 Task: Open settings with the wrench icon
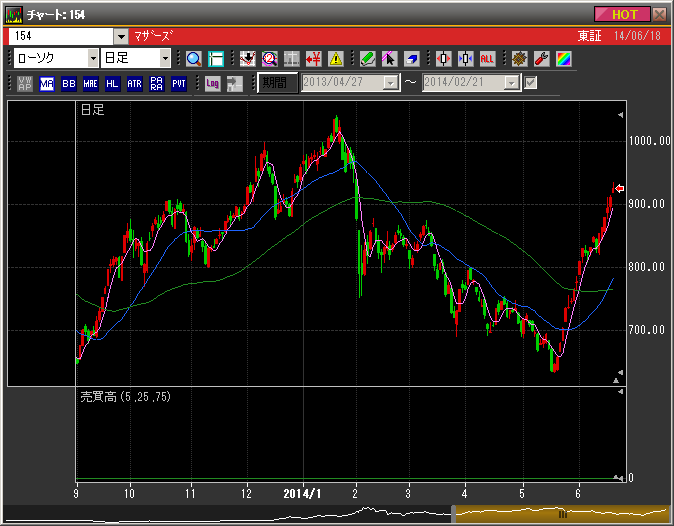(541, 58)
